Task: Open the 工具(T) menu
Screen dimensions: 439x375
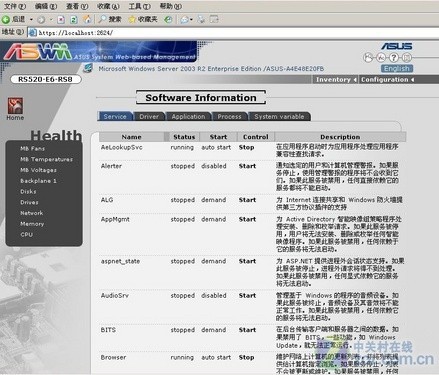Action: coord(140,6)
